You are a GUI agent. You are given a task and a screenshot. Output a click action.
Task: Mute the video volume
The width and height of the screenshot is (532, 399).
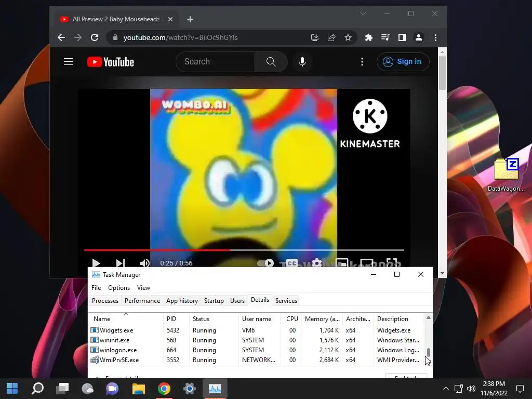click(144, 263)
